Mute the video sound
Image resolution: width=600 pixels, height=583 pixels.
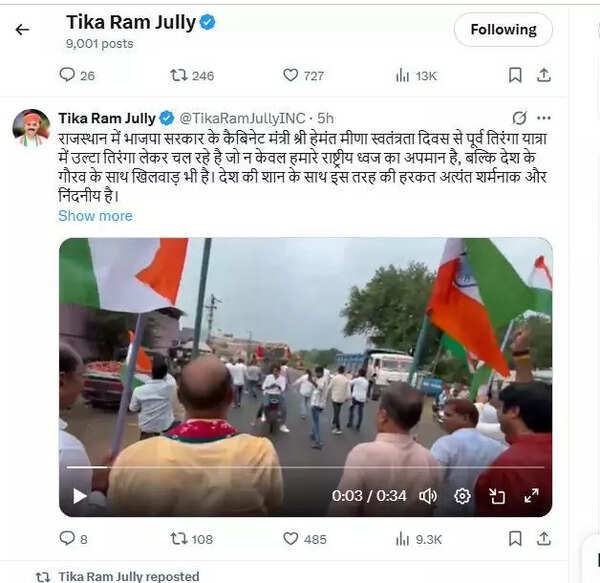pyautogui.click(x=428, y=496)
